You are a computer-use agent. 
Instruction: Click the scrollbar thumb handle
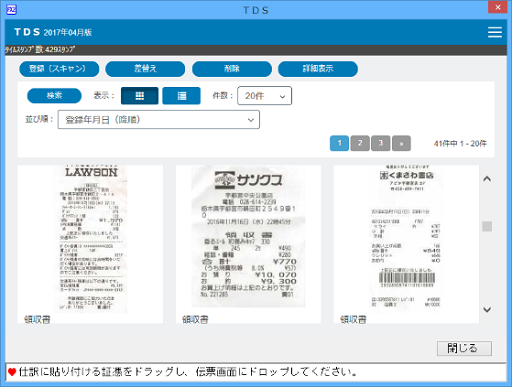pos(487,226)
